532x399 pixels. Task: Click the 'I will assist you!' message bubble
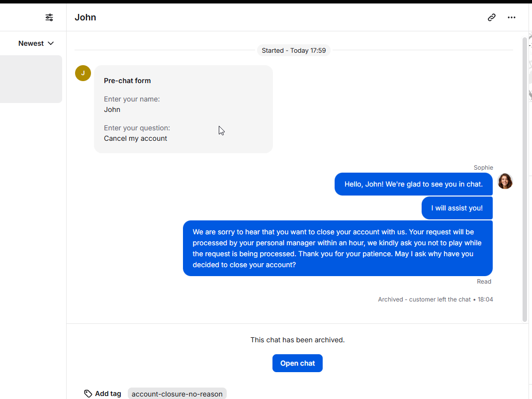[x=457, y=208]
